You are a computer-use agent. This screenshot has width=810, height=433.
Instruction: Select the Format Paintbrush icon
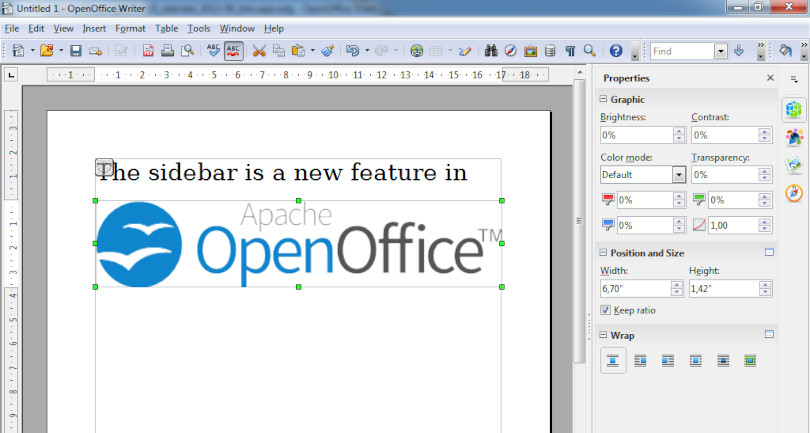(327, 51)
